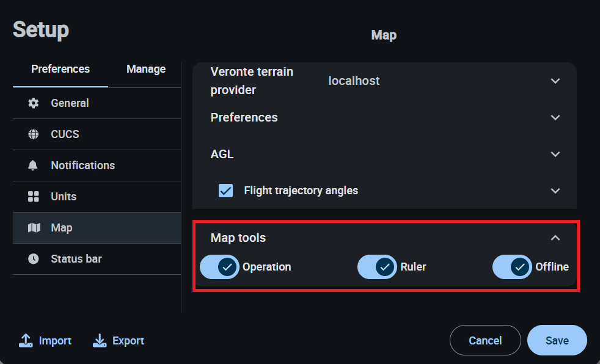Expand the Preferences section chevron
This screenshot has width=600, height=364.
tap(555, 117)
